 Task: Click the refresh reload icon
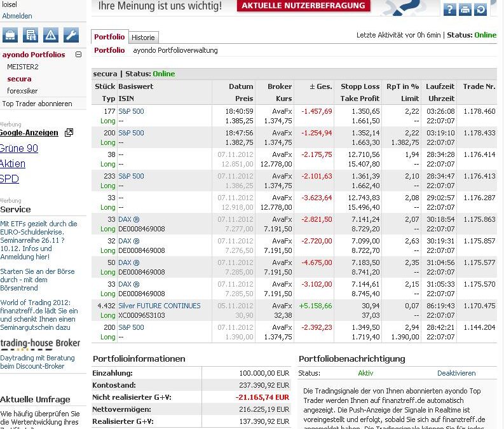(480, 9)
